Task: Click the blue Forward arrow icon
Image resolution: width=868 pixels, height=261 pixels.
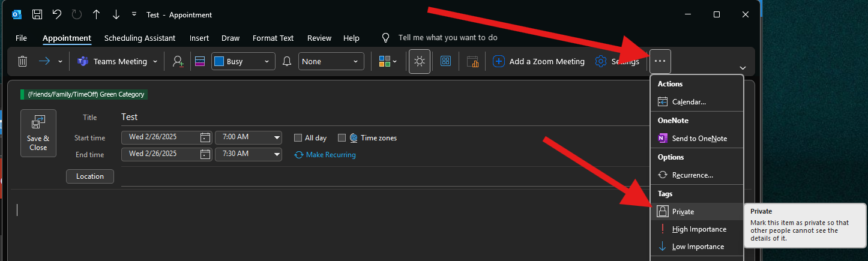Action: tap(45, 61)
